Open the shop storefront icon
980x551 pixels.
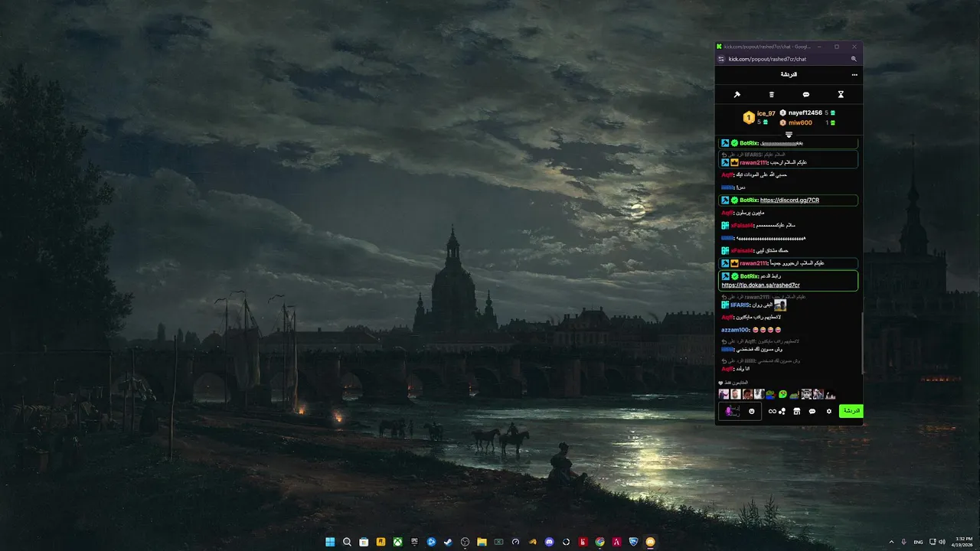pyautogui.click(x=797, y=412)
